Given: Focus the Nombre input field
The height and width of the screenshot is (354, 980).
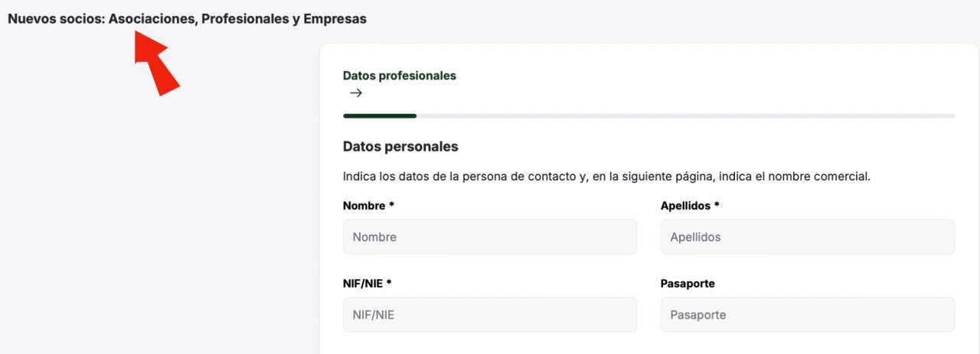Looking at the screenshot, I should (489, 237).
